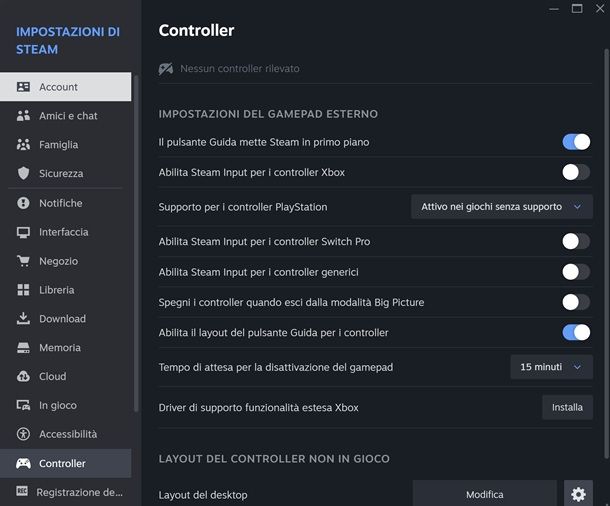Open the Interfaccia settings section
The width and height of the screenshot is (610, 506).
(64, 232)
